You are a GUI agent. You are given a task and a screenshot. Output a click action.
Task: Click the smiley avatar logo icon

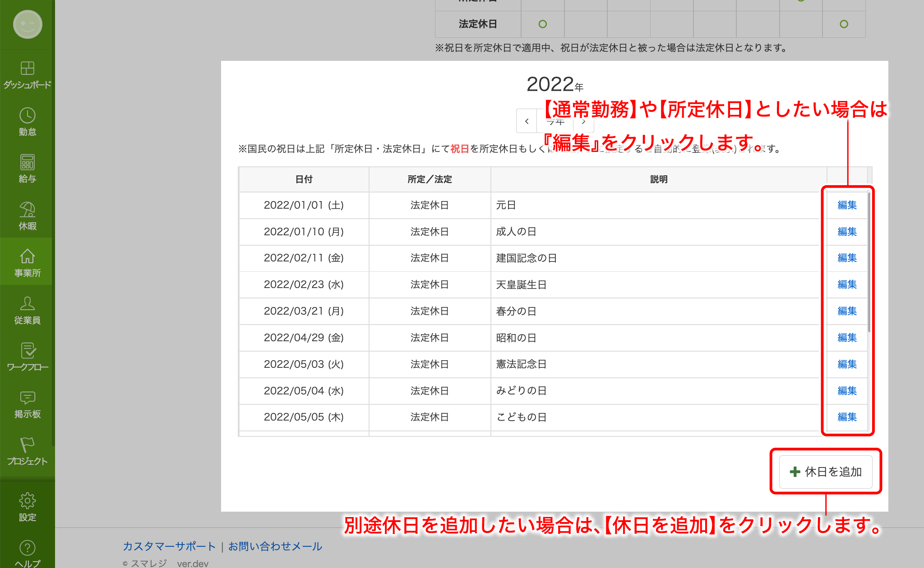pos(28,24)
